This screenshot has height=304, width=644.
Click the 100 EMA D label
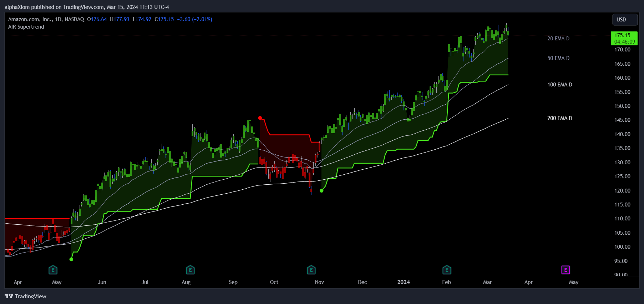click(x=560, y=85)
